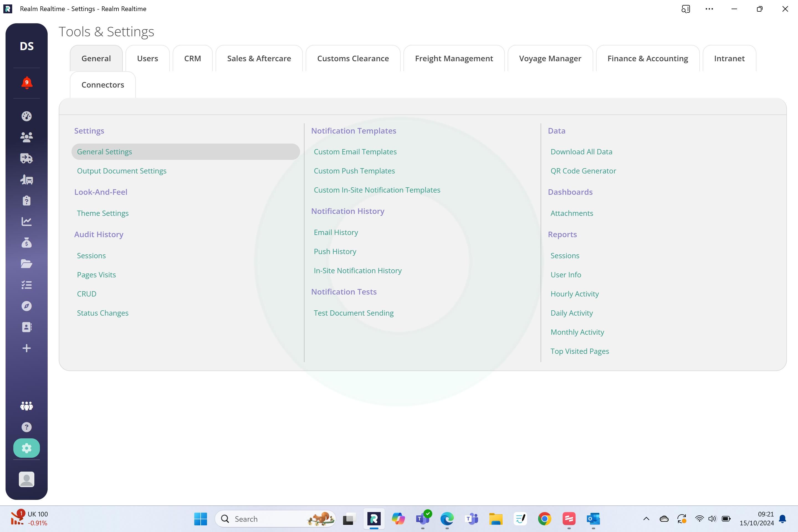Open Test Document Sending link

tap(354, 313)
